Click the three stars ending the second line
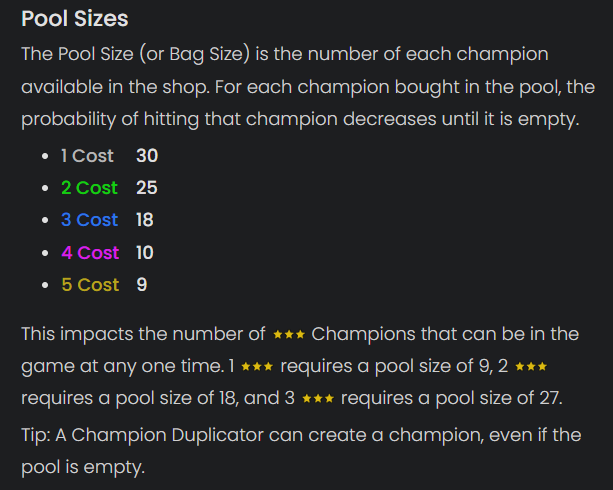Screen dimensions: 613x490 (x=531, y=367)
